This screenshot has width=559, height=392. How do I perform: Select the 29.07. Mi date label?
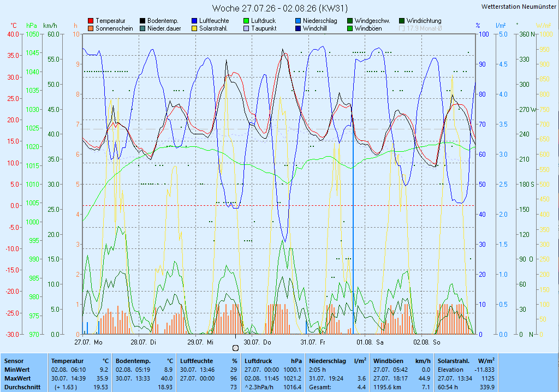tap(200, 342)
